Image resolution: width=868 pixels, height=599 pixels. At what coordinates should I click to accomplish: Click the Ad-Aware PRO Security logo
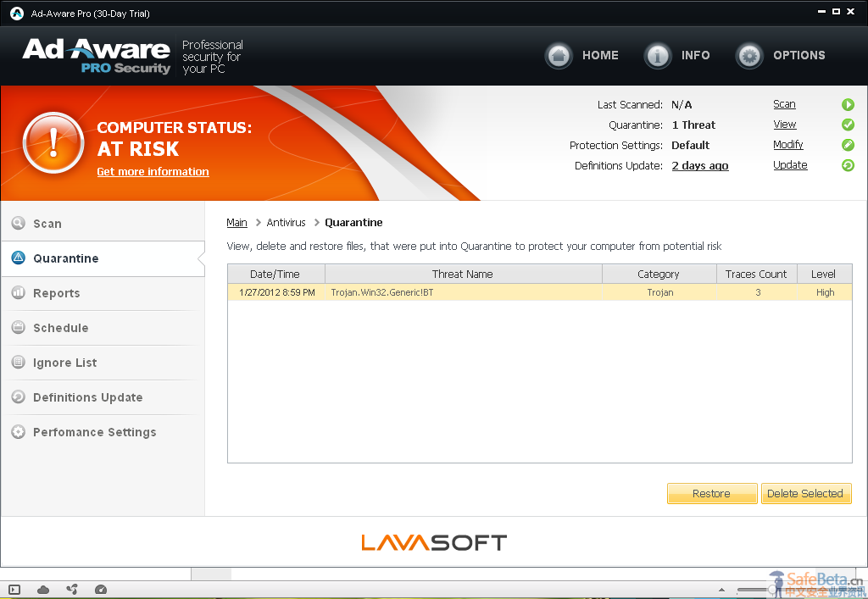(97, 56)
